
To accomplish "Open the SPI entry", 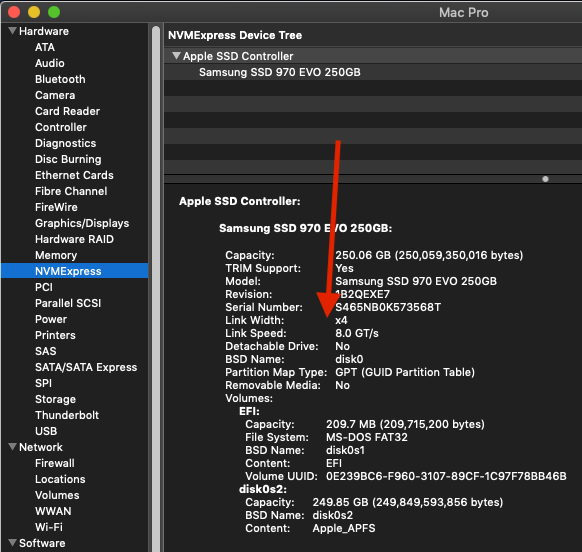I will 43,383.
